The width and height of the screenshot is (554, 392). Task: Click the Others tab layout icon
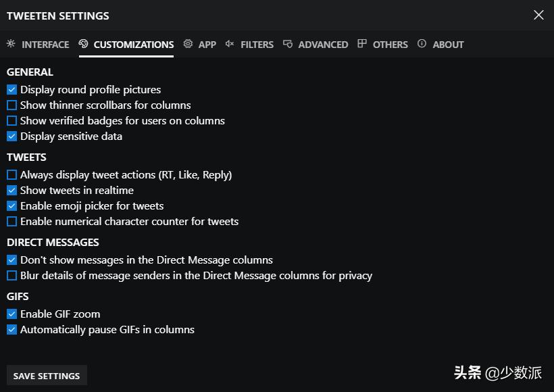point(362,44)
